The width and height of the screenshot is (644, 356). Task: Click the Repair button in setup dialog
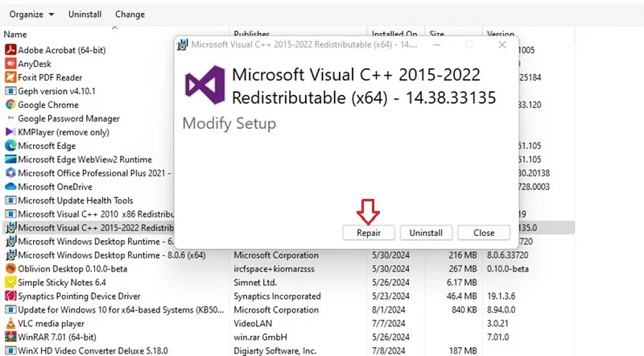369,233
